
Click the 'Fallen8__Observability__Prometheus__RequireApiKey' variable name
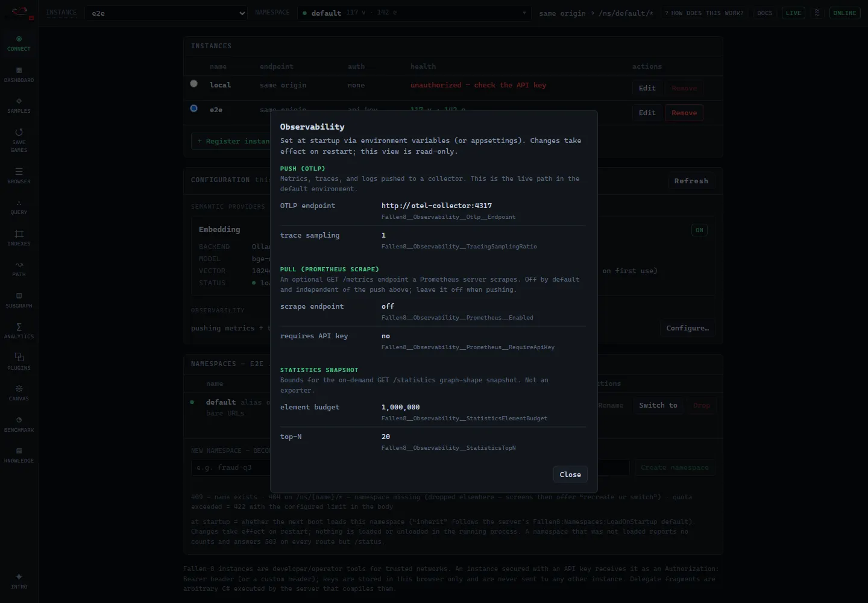pyautogui.click(x=468, y=347)
